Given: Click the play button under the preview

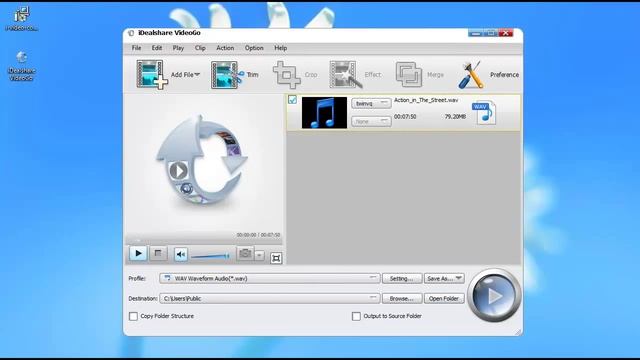Looking at the screenshot, I should tap(138, 253).
